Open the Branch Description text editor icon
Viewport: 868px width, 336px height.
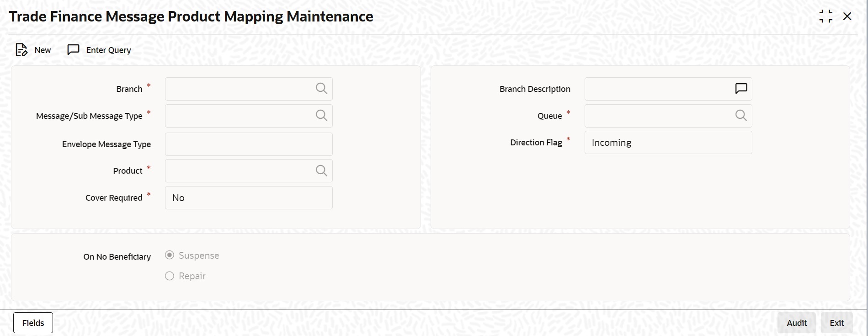740,89
